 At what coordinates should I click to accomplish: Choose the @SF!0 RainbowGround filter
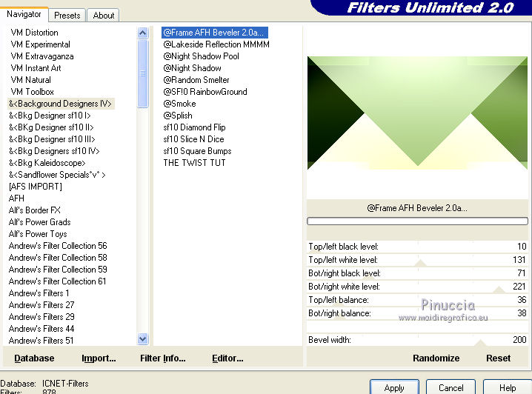[205, 92]
